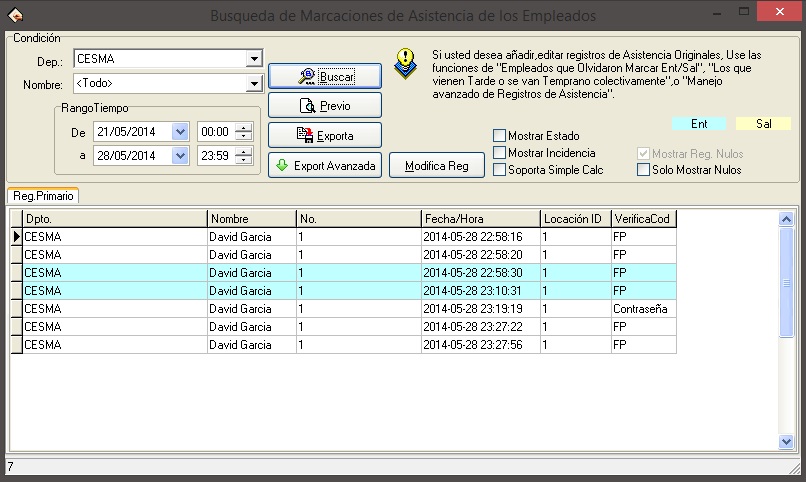Click the end time field showing 23:59

pyautogui.click(x=216, y=155)
